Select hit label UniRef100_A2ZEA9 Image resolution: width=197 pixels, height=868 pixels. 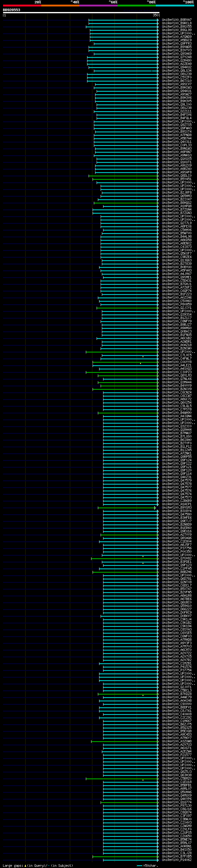tap(177, 64)
